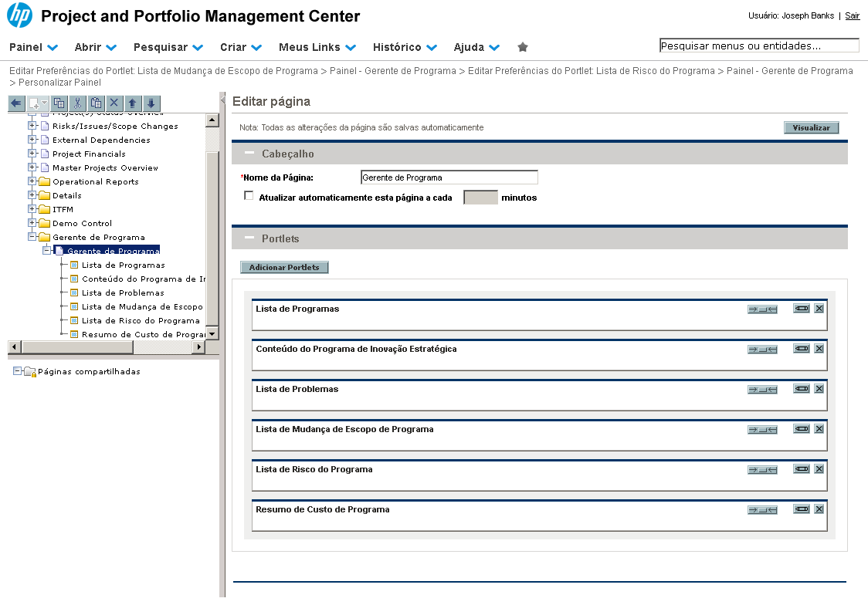The width and height of the screenshot is (868, 605).
Task: Remove the Resumo de Custo de Programa portlet
Action: (x=819, y=509)
